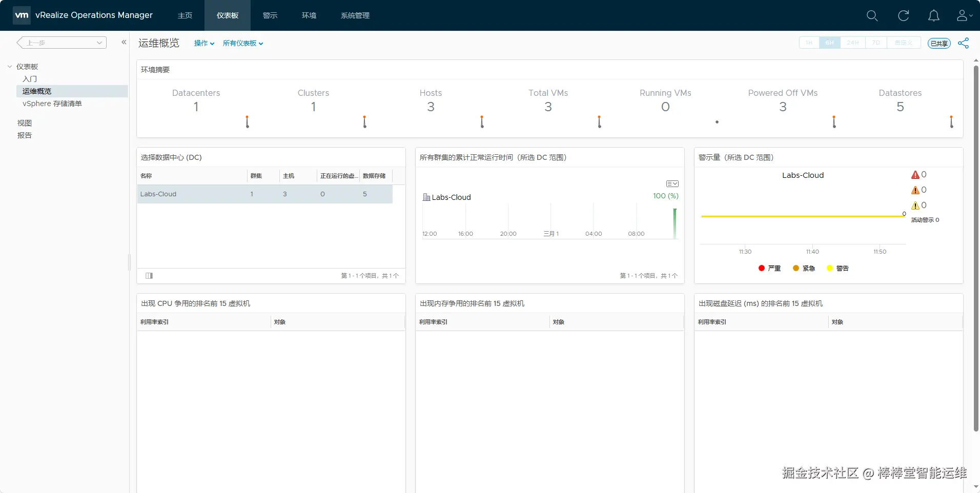Sort DC table by 群集 column
This screenshot has height=493, width=980.
point(263,176)
